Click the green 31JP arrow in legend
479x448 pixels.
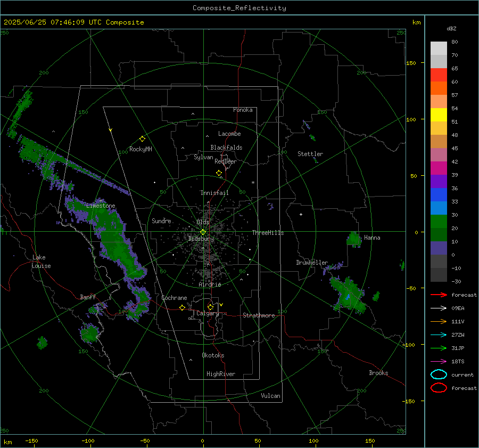pyautogui.click(x=439, y=348)
